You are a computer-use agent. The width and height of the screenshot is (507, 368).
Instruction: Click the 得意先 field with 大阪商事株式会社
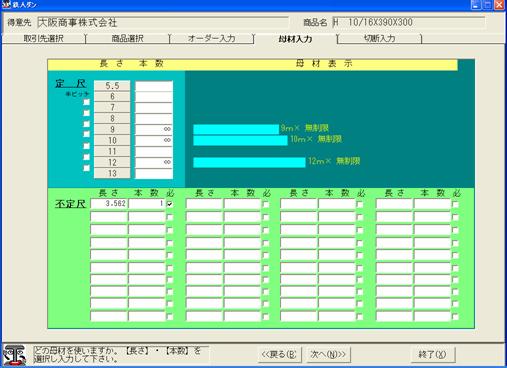click(163, 23)
